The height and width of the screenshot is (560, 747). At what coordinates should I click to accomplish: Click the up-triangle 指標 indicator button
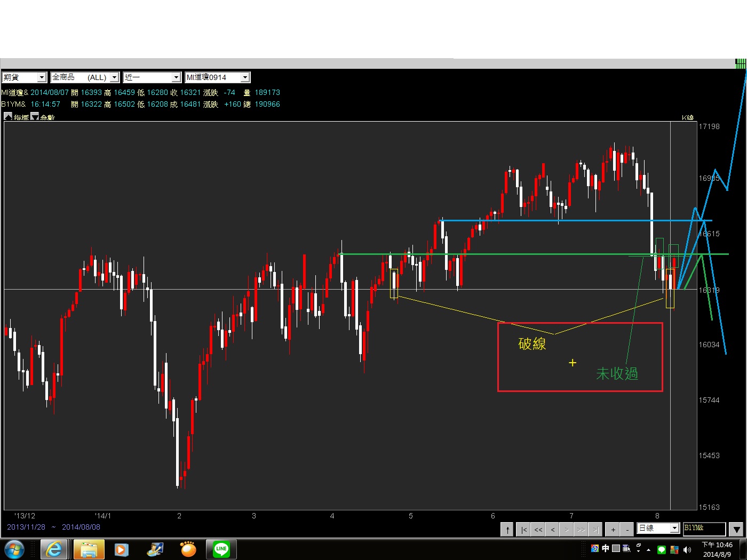pyautogui.click(x=8, y=117)
